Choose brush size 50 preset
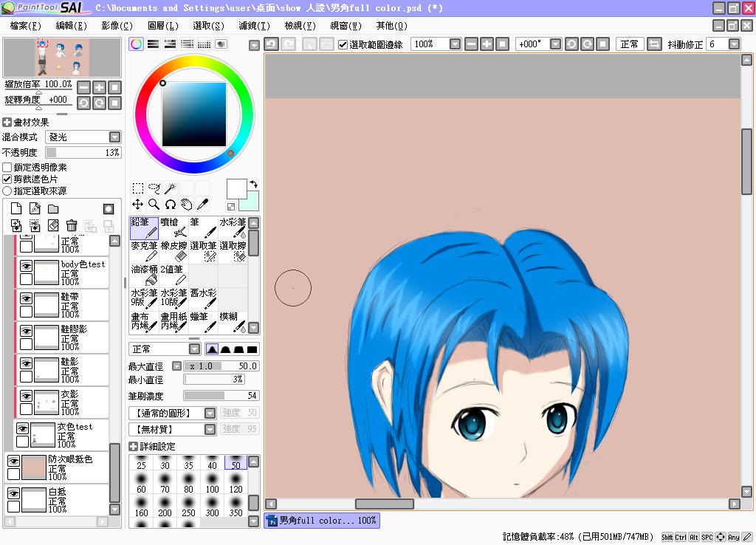This screenshot has width=756, height=545. pyautogui.click(x=235, y=462)
